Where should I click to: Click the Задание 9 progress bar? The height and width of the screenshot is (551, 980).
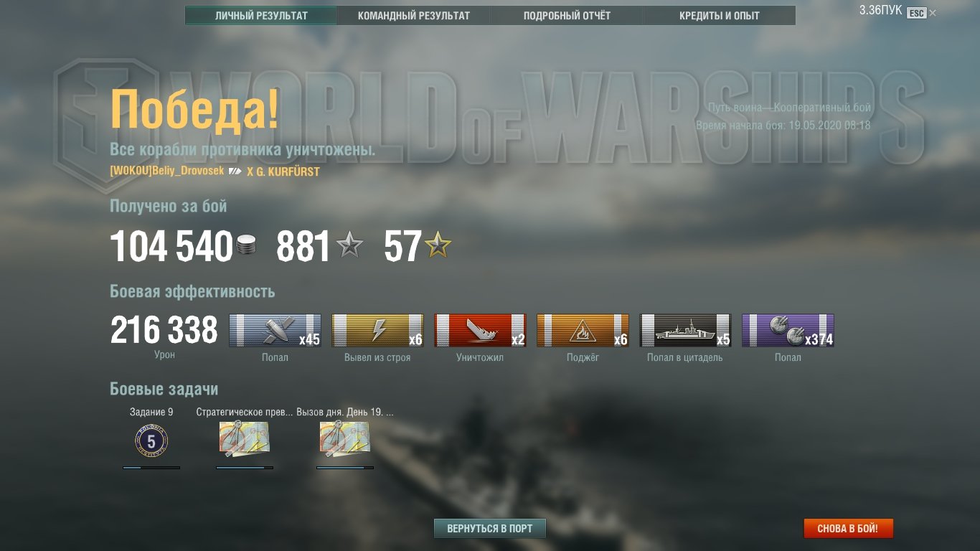pos(151,468)
